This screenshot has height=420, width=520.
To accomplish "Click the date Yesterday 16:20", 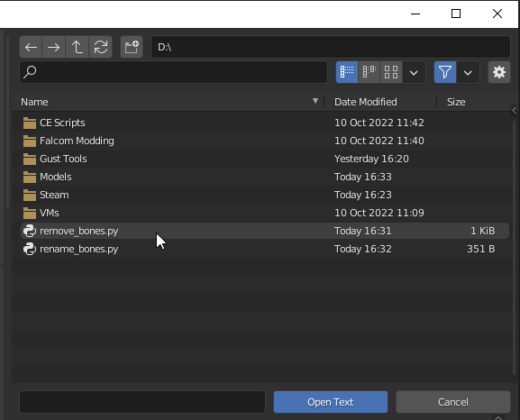I will pos(371,159).
